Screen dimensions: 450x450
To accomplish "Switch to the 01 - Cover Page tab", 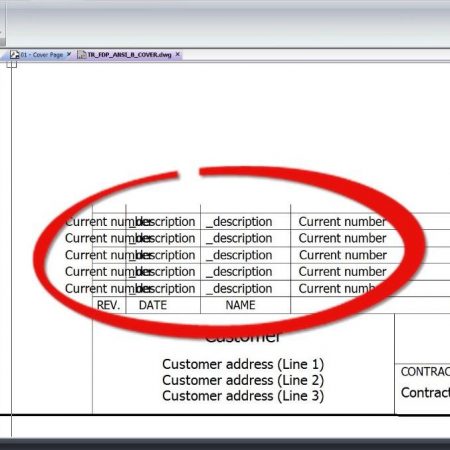I will click(41, 55).
